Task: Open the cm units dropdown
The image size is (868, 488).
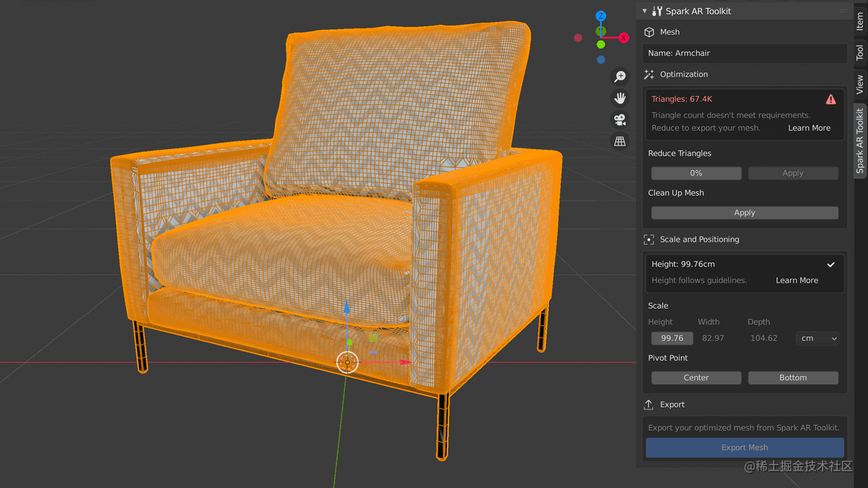Action: point(817,338)
